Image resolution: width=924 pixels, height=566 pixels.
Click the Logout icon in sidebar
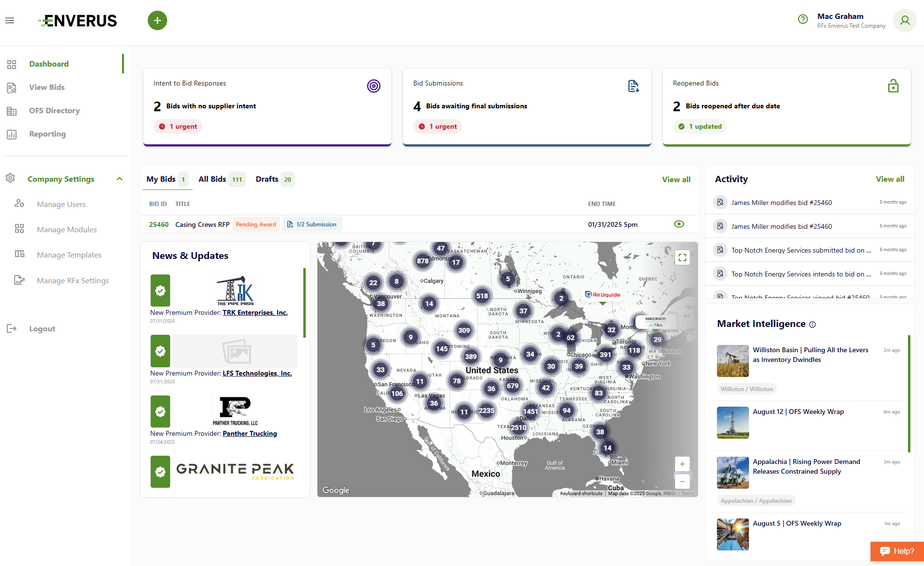(x=12, y=329)
